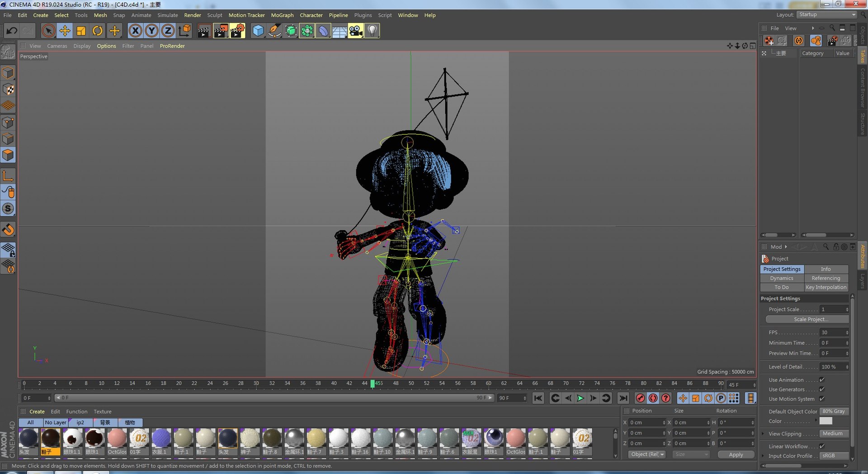This screenshot has width=868, height=474.
Task: Select the Scale tool
Action: point(81,31)
